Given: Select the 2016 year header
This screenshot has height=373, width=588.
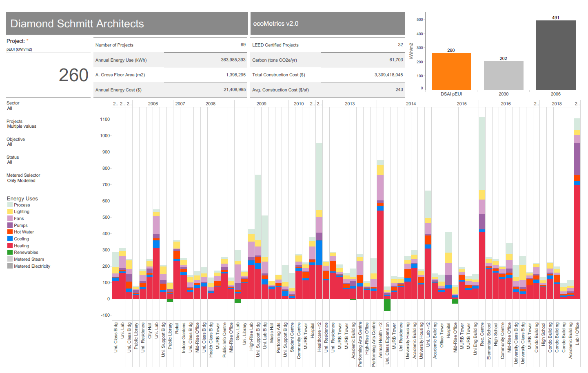Looking at the screenshot, I should (506, 104).
